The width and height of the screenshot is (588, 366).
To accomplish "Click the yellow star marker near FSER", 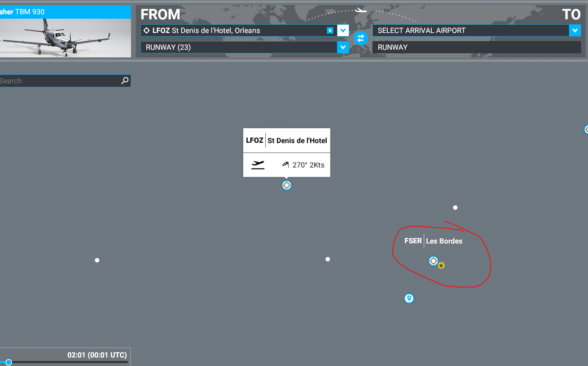I will tap(441, 266).
